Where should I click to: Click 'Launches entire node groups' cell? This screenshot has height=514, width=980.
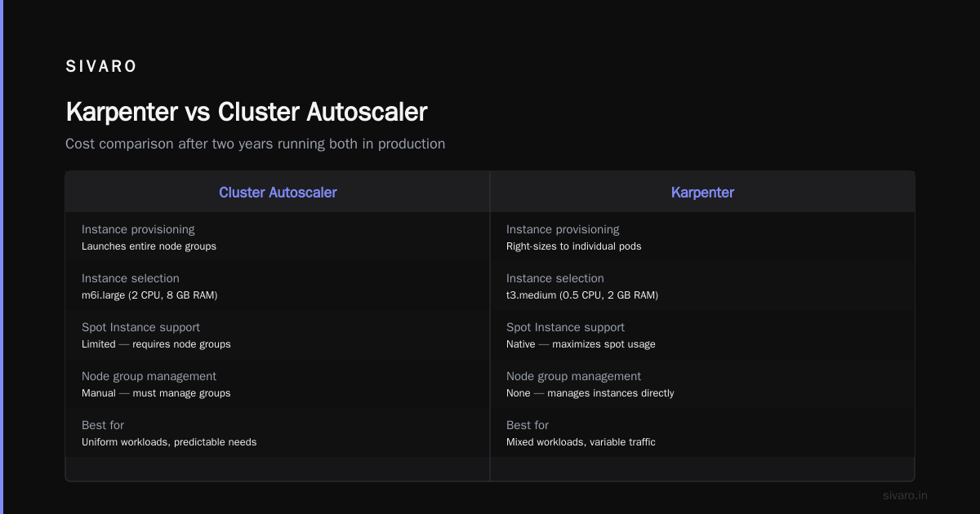click(149, 246)
